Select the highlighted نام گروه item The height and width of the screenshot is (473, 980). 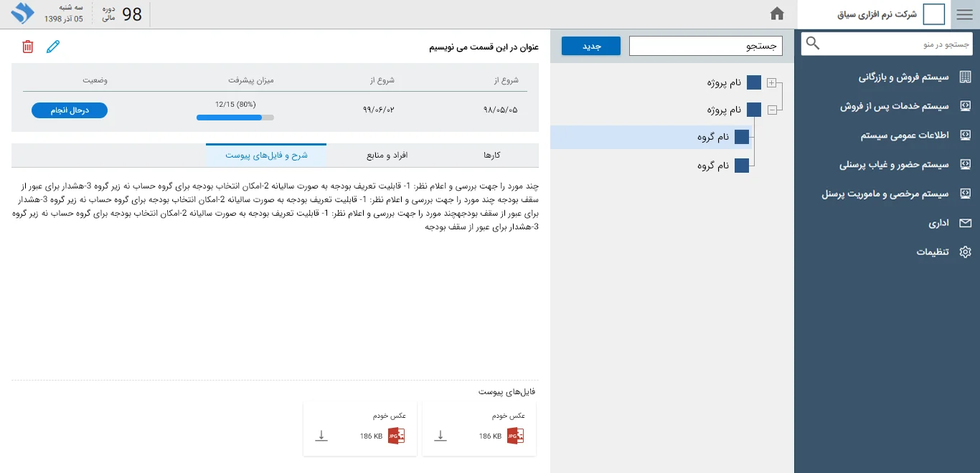pos(713,137)
